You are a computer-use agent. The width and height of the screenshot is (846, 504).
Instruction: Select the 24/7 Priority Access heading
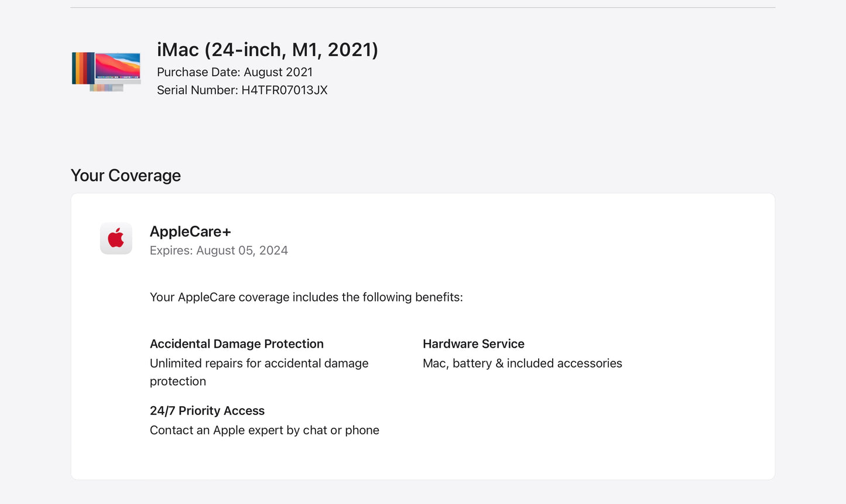point(207,411)
